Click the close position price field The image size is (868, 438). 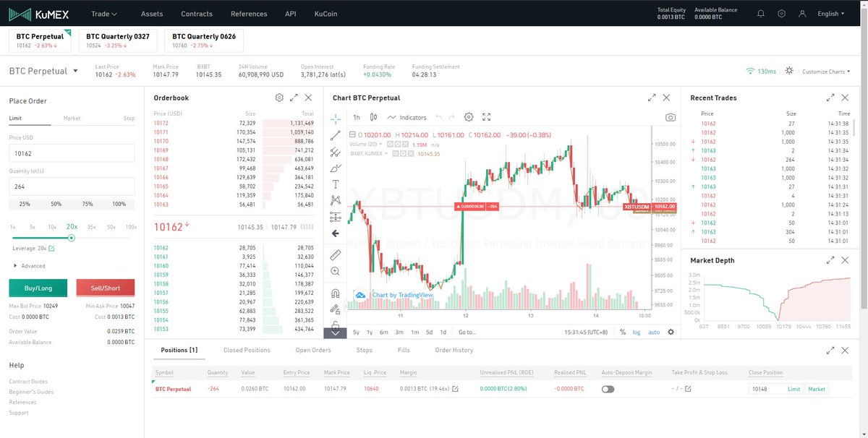point(766,389)
